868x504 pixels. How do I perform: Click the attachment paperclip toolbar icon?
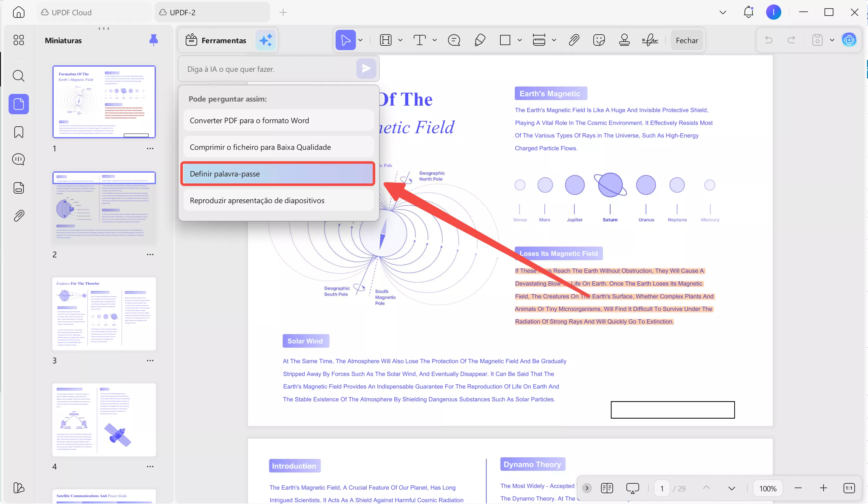(x=574, y=40)
